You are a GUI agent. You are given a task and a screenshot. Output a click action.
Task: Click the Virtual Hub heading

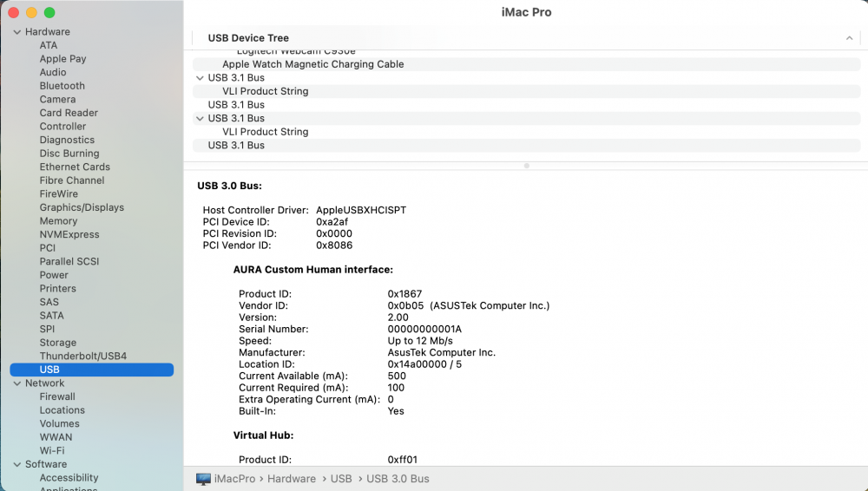coord(264,435)
